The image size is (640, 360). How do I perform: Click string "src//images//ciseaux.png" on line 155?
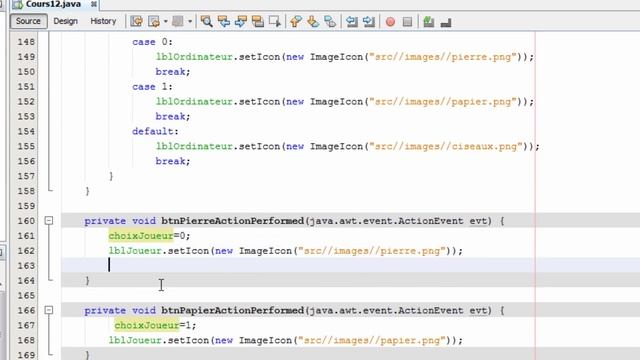pos(446,146)
